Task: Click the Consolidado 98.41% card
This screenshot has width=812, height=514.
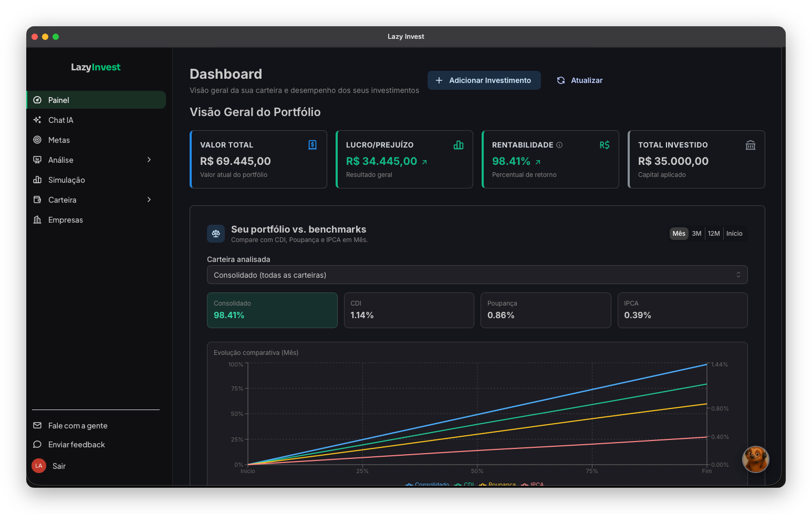Action: 272,310
